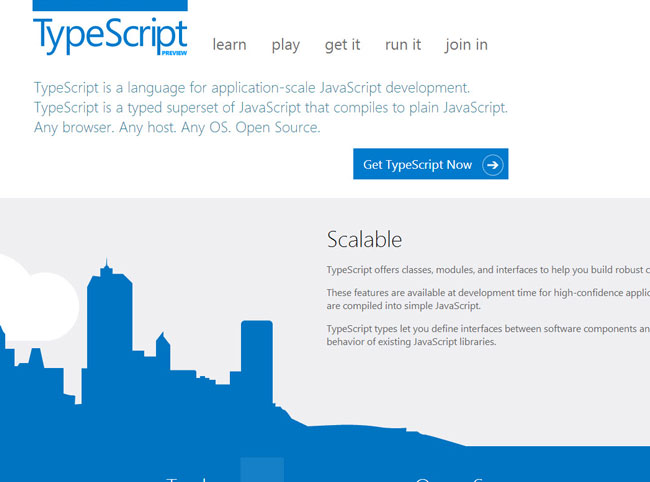Open the run it navigation item
This screenshot has width=650, height=482.
(x=403, y=44)
